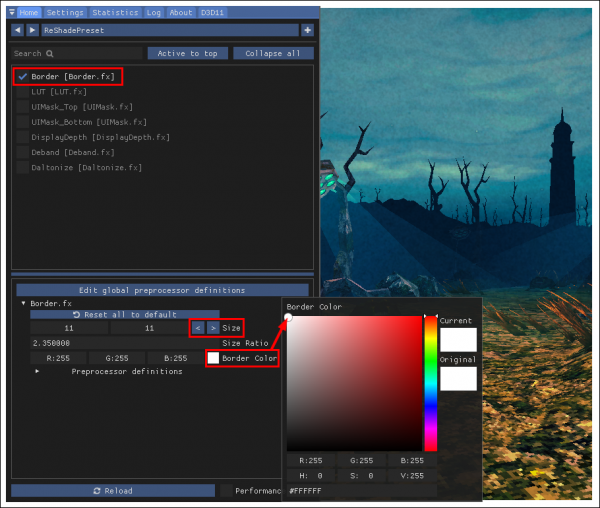Screen dimensions: 600x508
Task: Click the previous preset left arrow
Action: tap(18, 31)
